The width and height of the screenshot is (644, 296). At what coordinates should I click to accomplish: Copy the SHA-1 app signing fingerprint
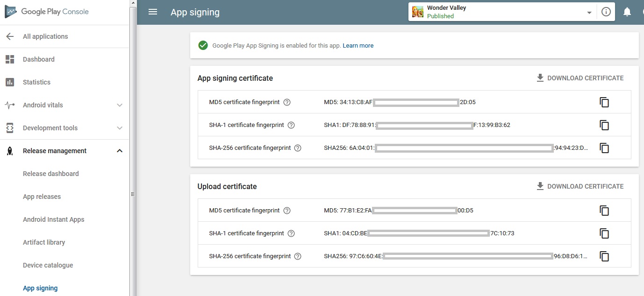[604, 125]
